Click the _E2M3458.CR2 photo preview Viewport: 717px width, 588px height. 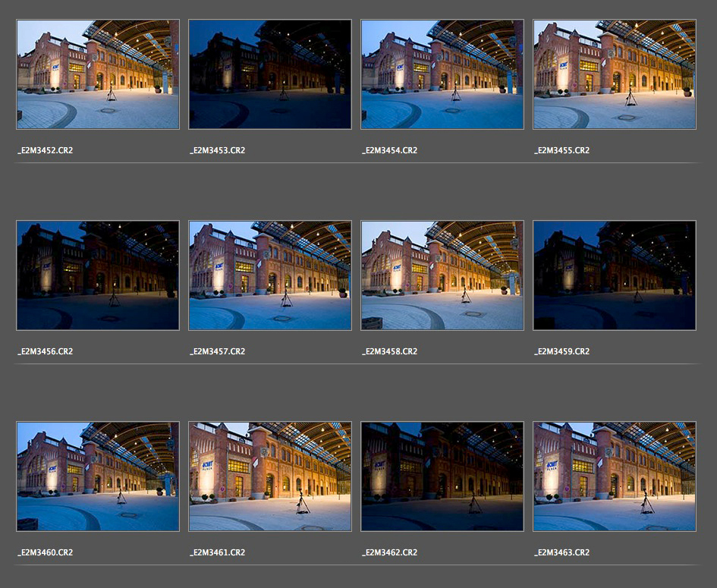pos(442,275)
